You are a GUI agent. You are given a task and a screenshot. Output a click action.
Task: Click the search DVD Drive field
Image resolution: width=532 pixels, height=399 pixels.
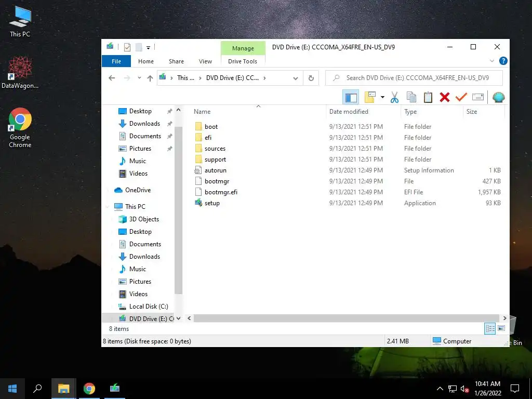[414, 78]
